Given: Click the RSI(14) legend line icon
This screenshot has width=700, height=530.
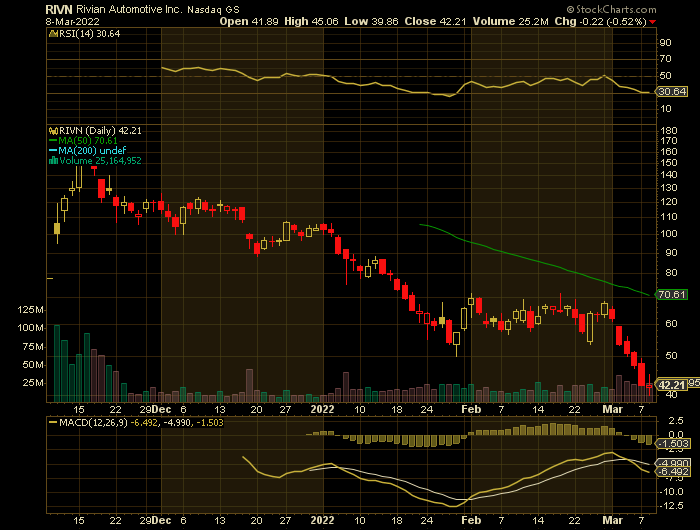Looking at the screenshot, I should pyautogui.click(x=50, y=33).
